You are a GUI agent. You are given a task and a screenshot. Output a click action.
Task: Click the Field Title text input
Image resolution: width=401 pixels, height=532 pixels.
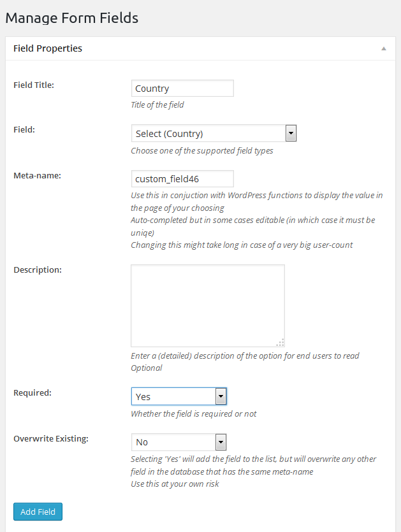(182, 89)
